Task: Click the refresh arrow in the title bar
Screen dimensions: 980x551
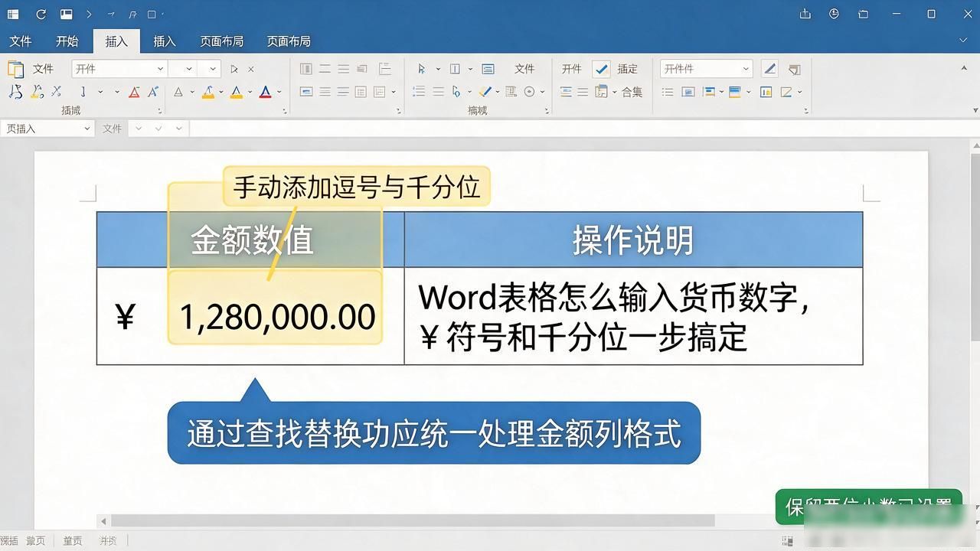Action: coord(41,14)
